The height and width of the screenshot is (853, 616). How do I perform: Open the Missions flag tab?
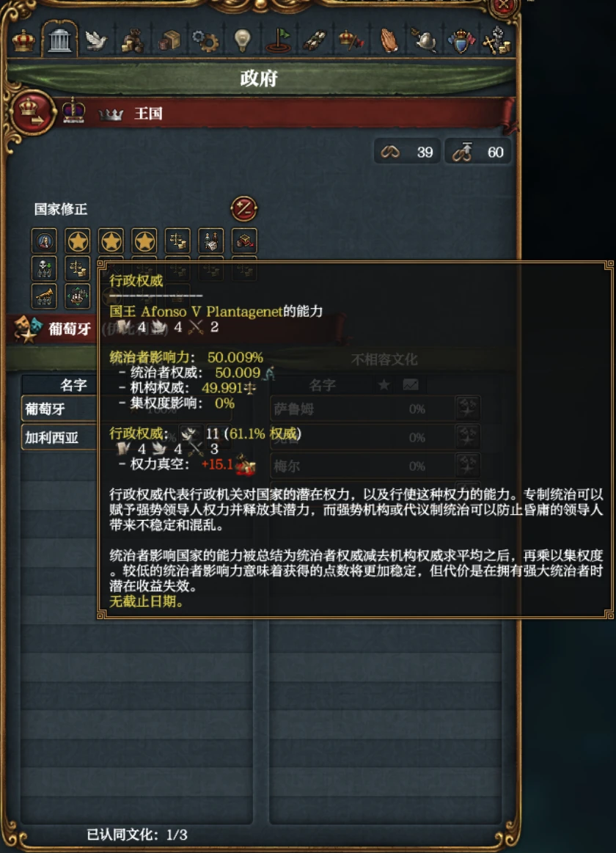tap(279, 41)
